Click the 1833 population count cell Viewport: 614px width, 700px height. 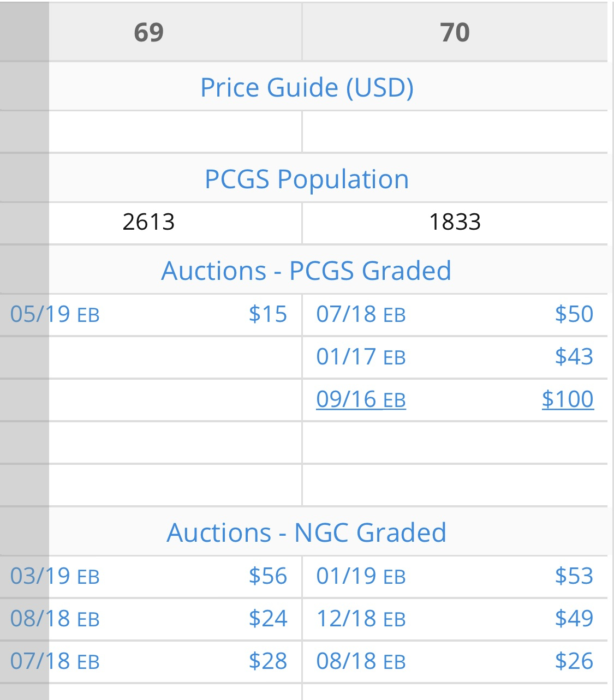tap(455, 223)
